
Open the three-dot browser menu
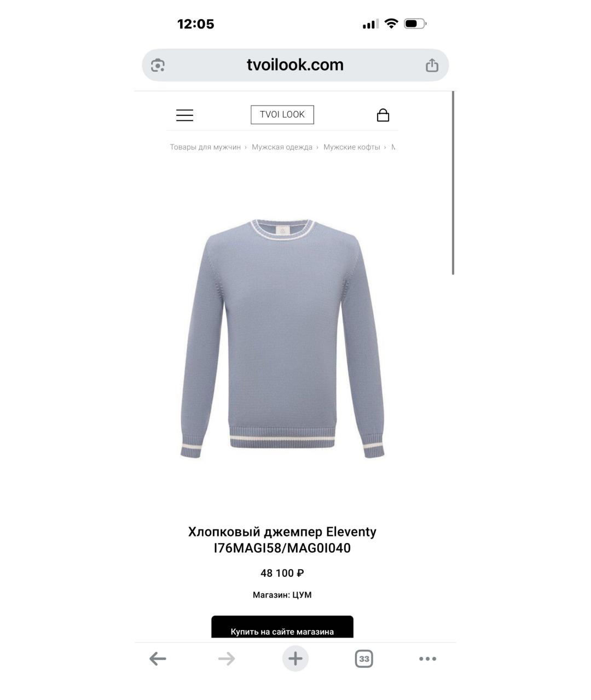(427, 658)
